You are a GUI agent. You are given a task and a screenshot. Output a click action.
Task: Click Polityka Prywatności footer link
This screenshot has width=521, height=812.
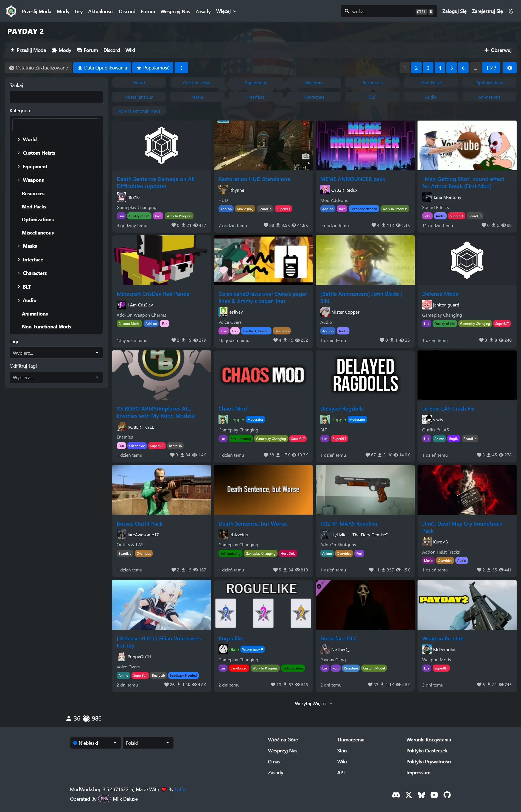pos(428,761)
